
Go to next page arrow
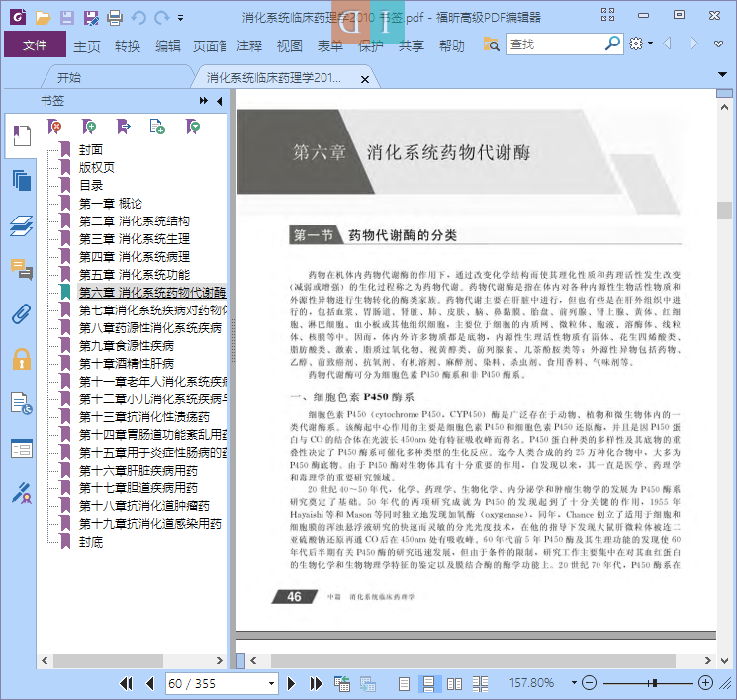tap(291, 683)
